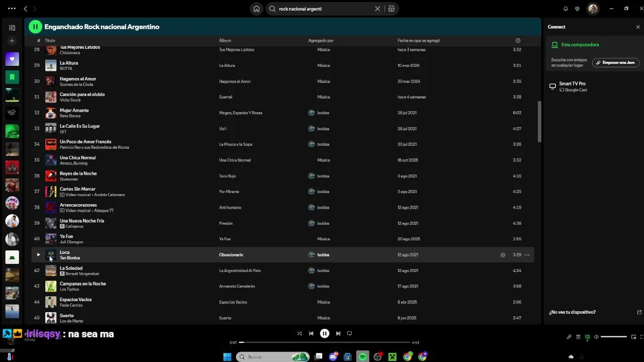The height and width of the screenshot is (362, 644).
Task: Click La Altura album cover thumbnail
Action: (x=51, y=65)
